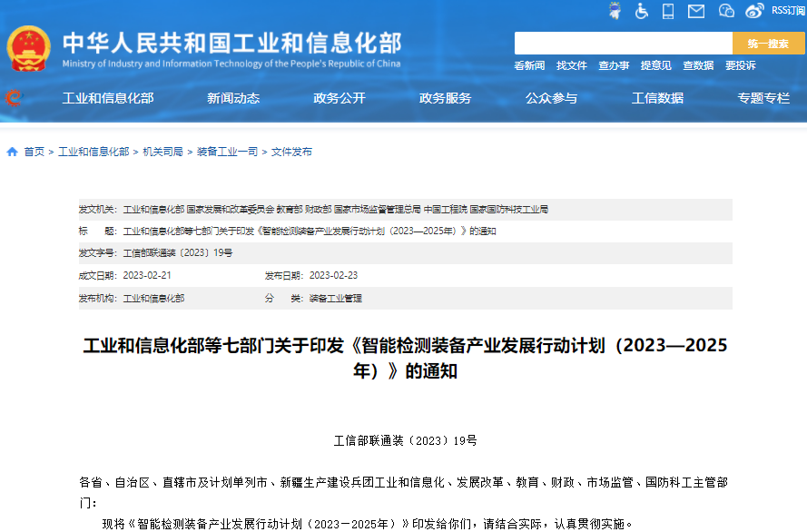This screenshot has height=532, width=807.
Task: Click the accessibility wheelchair icon
Action: (642, 10)
